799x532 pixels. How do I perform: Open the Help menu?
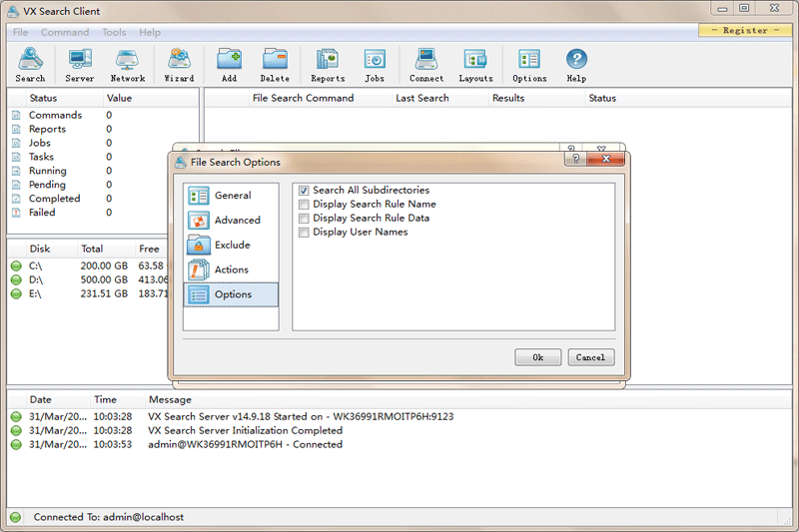click(150, 32)
